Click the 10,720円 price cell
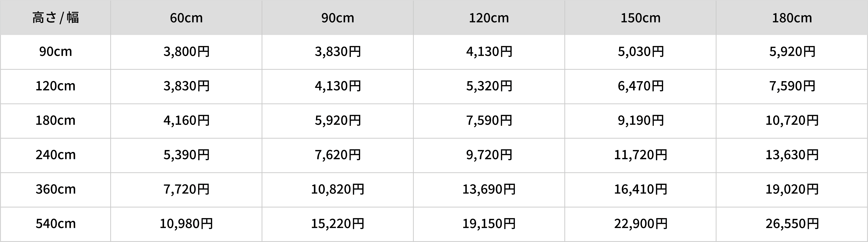Image resolution: width=868 pixels, height=242 pixels. click(x=792, y=121)
